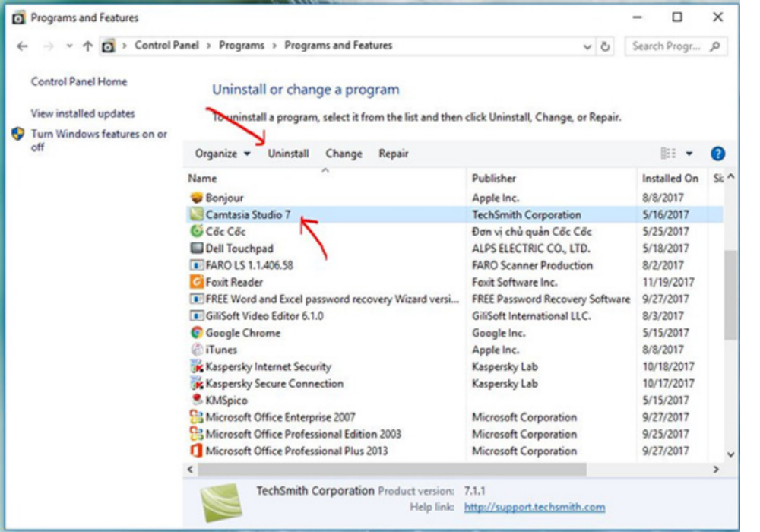Viewport: 760px width, 532px height.
Task: Click the Google Chrome icon
Action: [x=196, y=333]
